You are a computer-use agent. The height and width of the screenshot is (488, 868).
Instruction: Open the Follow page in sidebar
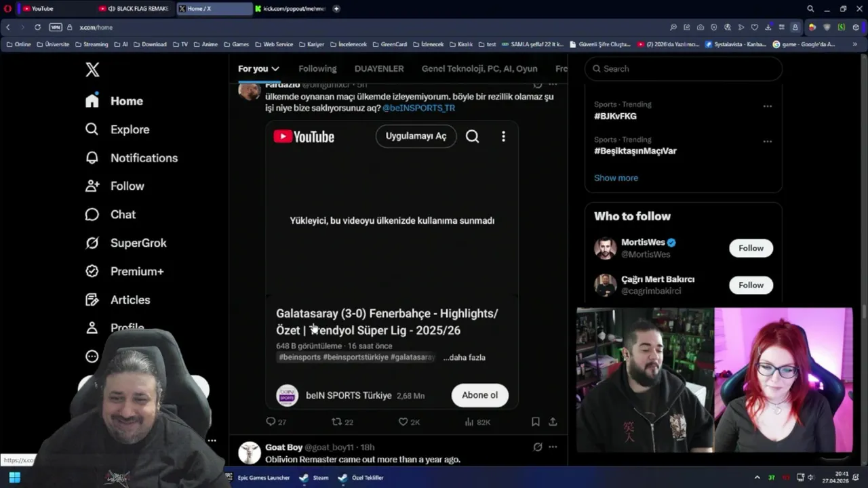114,186
